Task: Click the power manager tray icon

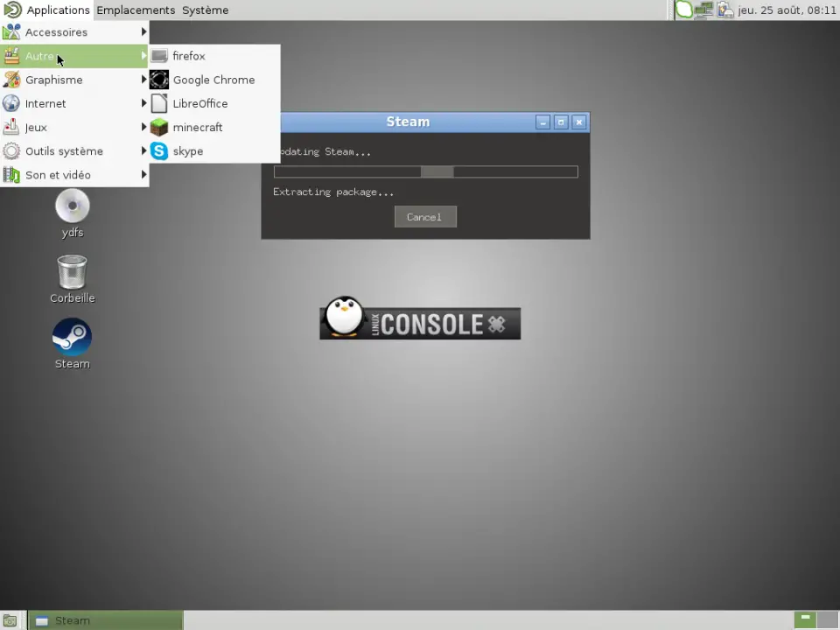Action: [724, 10]
